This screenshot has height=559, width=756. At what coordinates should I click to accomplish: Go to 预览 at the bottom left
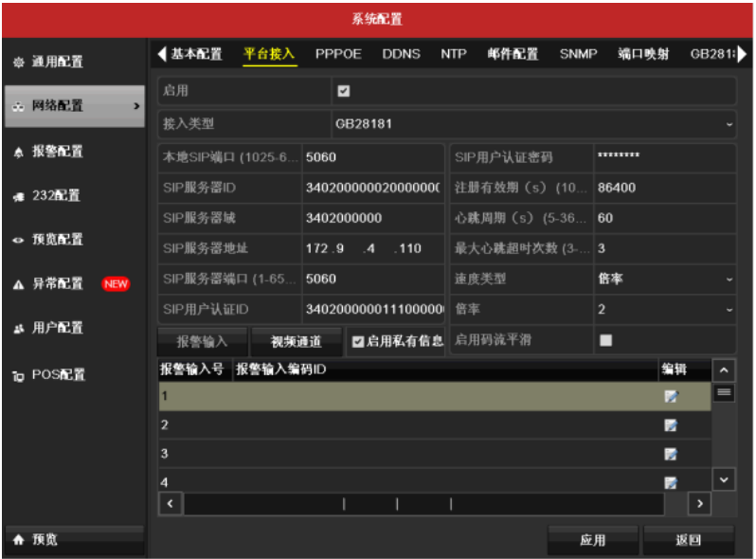coord(45,539)
